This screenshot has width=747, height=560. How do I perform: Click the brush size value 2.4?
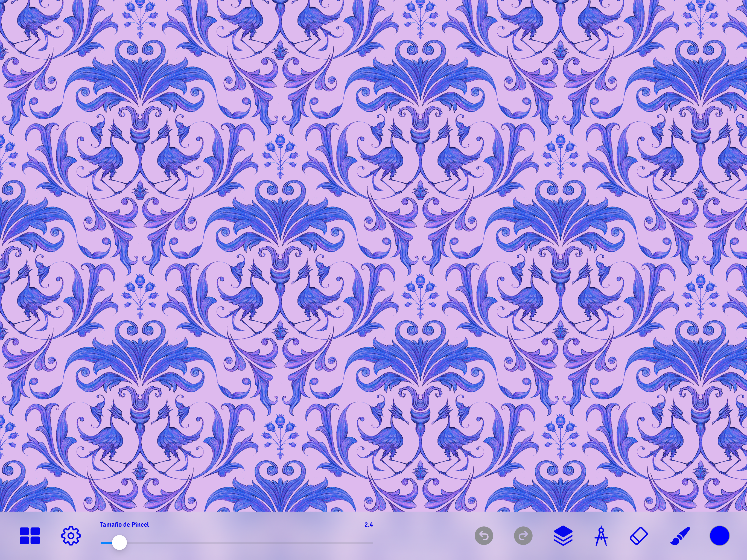point(368,524)
